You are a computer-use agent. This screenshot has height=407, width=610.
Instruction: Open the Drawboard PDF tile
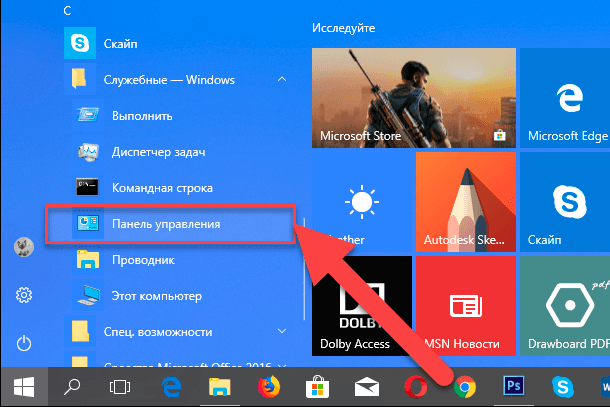(565, 306)
